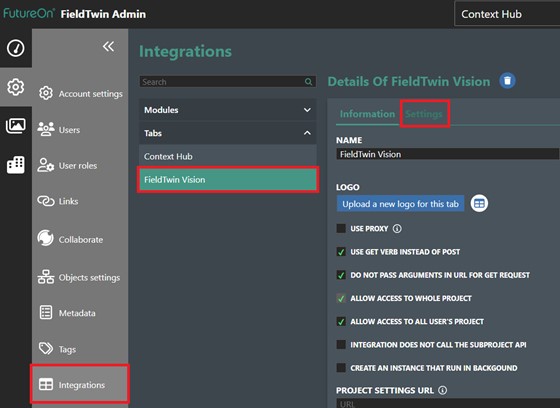Show info for Use Proxy option
Image resolution: width=560 pixels, height=408 pixels.
tap(397, 229)
